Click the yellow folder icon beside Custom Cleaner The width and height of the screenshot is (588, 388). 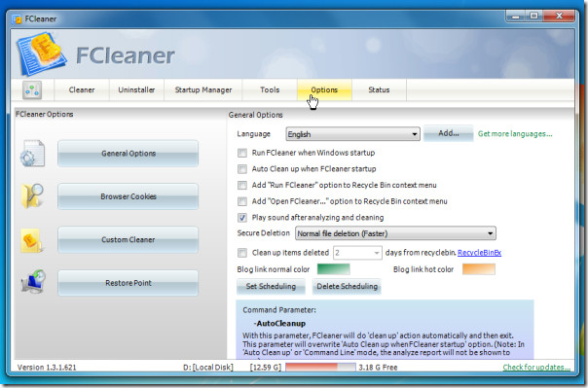(32, 240)
